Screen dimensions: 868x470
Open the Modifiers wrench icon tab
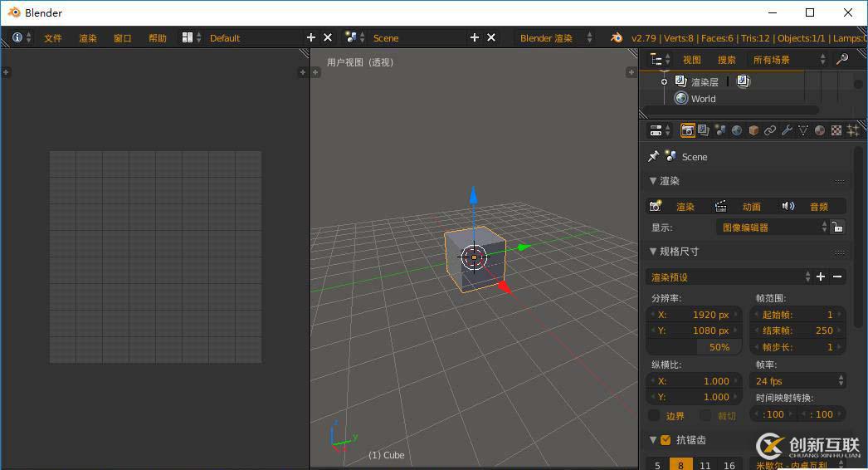[787, 130]
